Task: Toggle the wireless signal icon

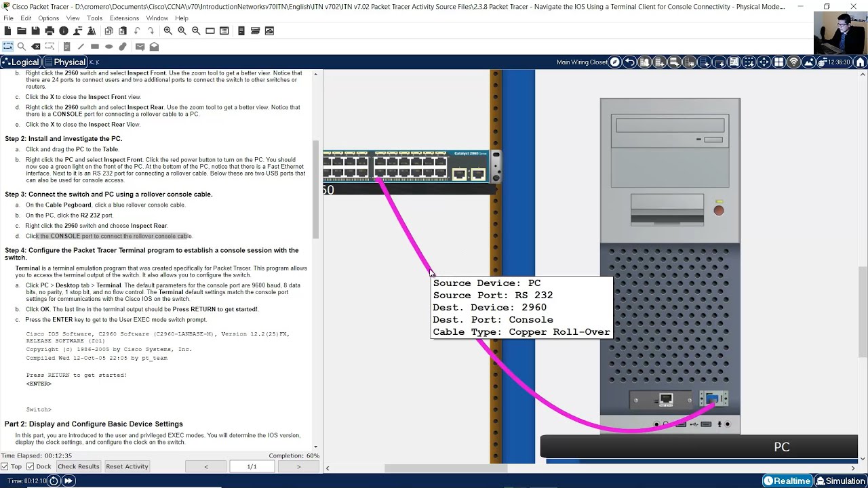Action: point(793,62)
